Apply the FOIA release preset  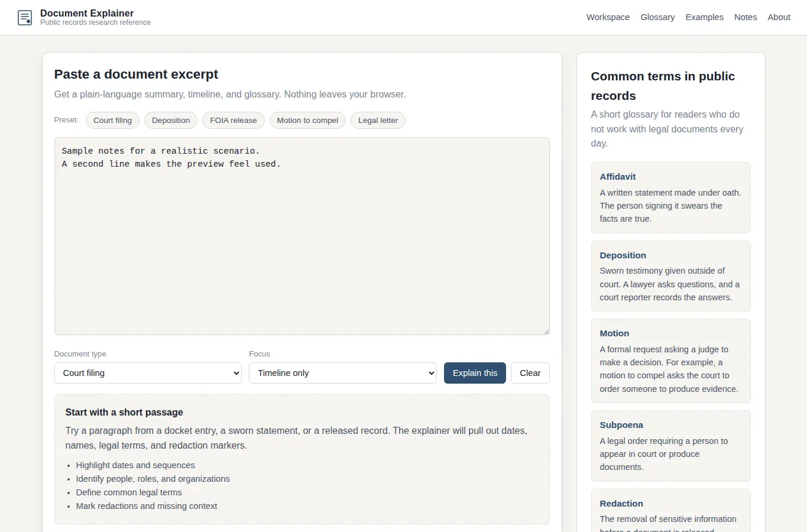(234, 120)
